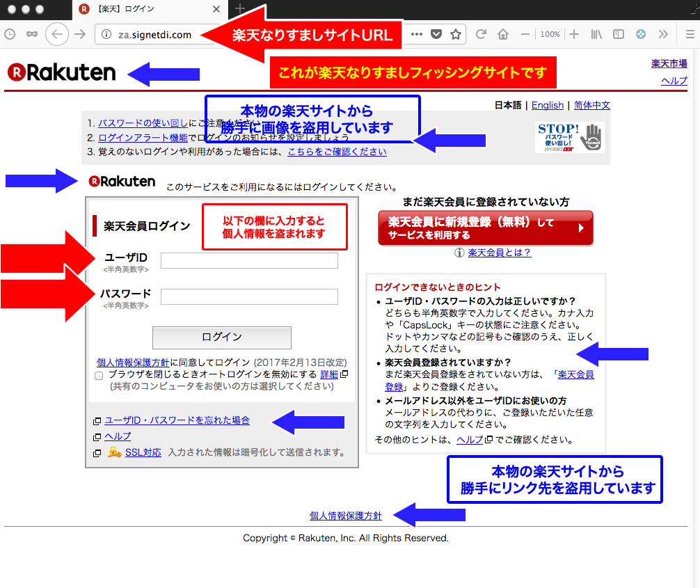The image size is (700, 588).
Task: Open 個人情報保護方針 link inside the login box
Action: pyautogui.click(x=133, y=362)
